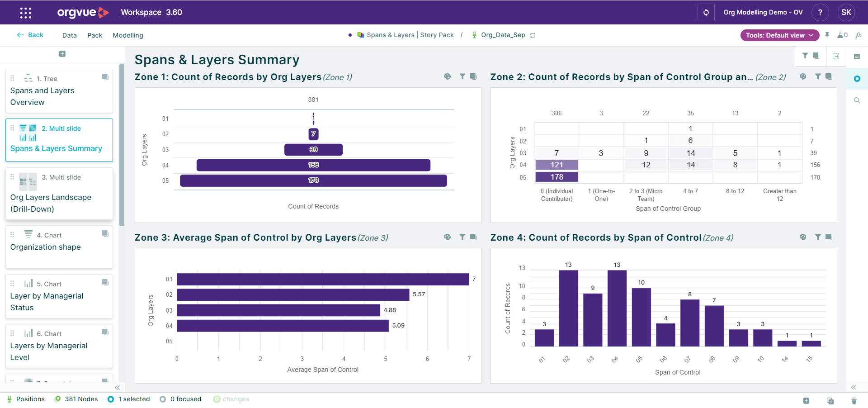Open the search icon in right sidebar
868x408 pixels.
coord(857,100)
